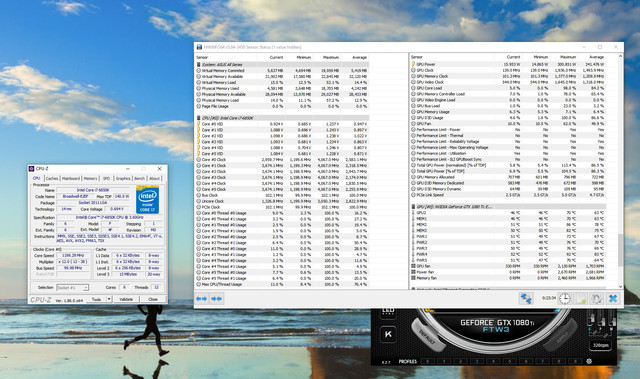Select profile slot 9 in EVGA Precision
640x379 pixels.
point(575,361)
